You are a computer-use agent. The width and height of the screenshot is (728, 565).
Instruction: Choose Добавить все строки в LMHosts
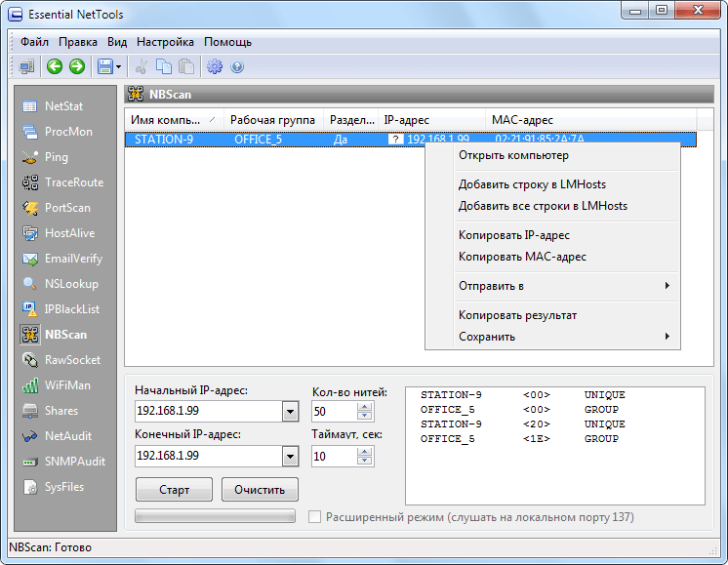tap(552, 206)
